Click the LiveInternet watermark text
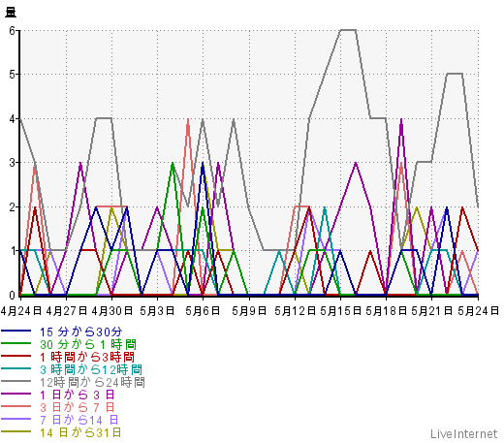This screenshot has height=443, width=504. point(464,433)
